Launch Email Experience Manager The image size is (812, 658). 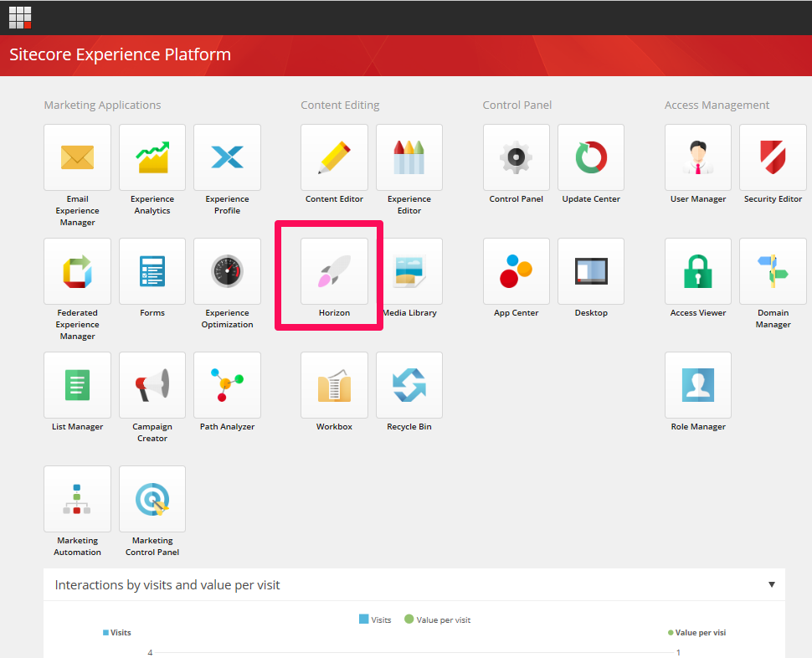[77, 157]
